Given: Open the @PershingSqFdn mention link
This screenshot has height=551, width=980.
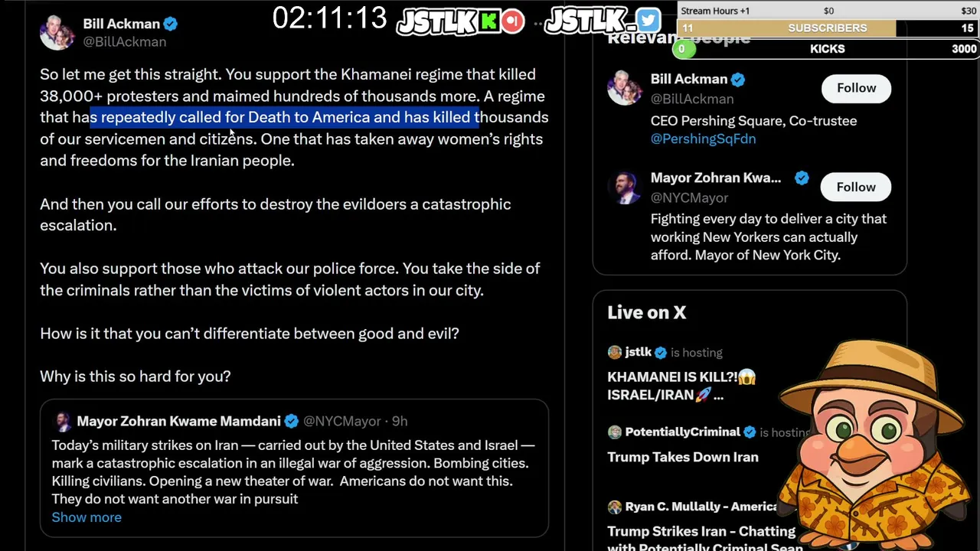Looking at the screenshot, I should pyautogui.click(x=703, y=139).
